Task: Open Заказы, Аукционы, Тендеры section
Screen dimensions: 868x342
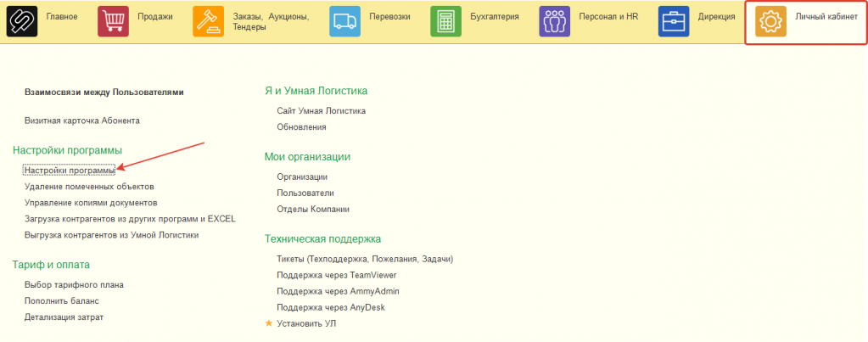Action: (271, 21)
